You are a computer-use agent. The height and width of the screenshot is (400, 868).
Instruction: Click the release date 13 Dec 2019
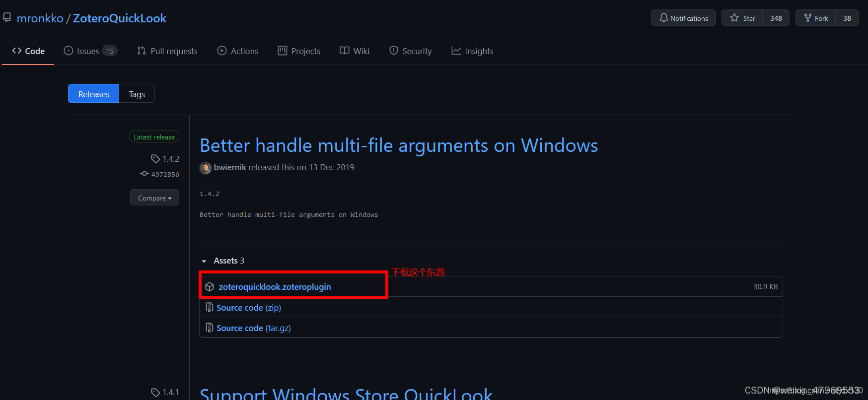332,167
